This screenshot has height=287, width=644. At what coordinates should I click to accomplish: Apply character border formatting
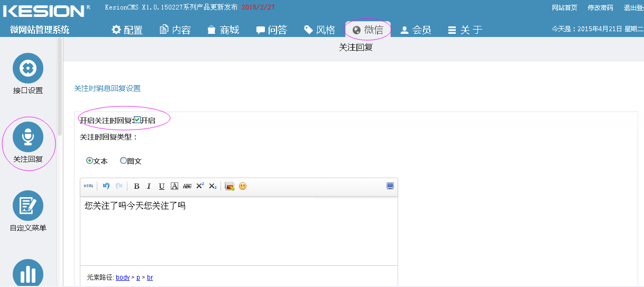coord(174,186)
